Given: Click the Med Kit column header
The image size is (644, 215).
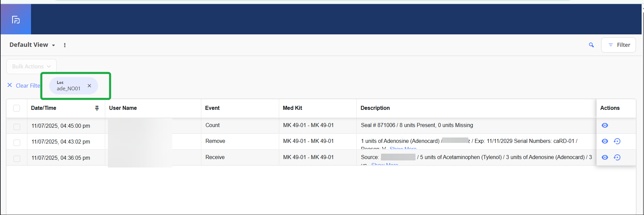Looking at the screenshot, I should (292, 108).
